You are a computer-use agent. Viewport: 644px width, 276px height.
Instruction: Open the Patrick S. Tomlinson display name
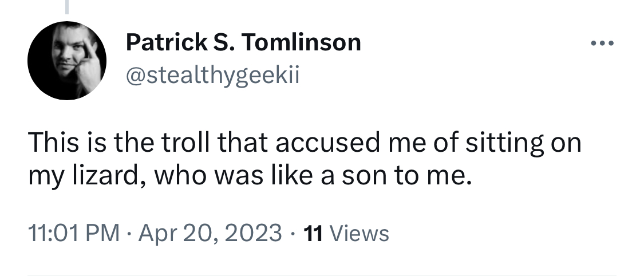point(243,42)
